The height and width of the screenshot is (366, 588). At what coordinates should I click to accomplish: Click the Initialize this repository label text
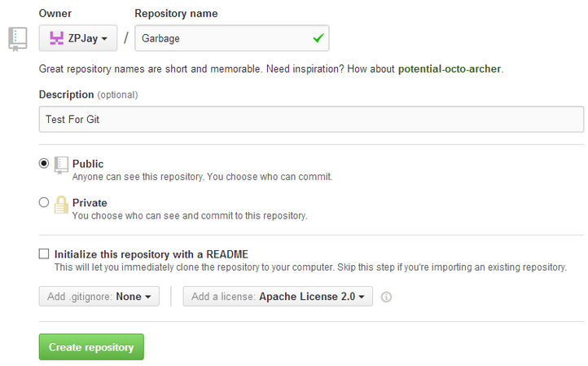tap(151, 254)
